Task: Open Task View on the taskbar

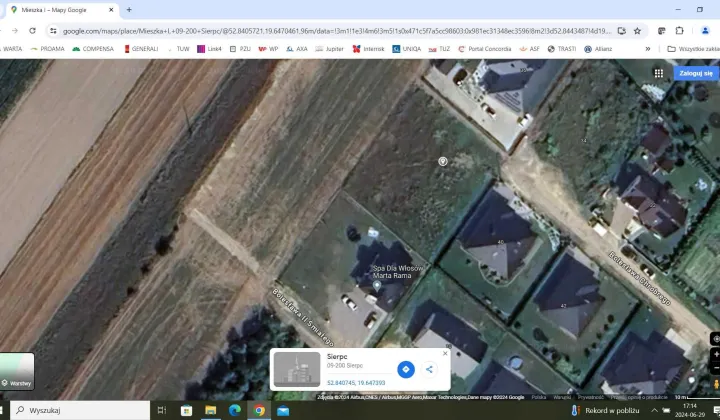Action: click(162, 410)
